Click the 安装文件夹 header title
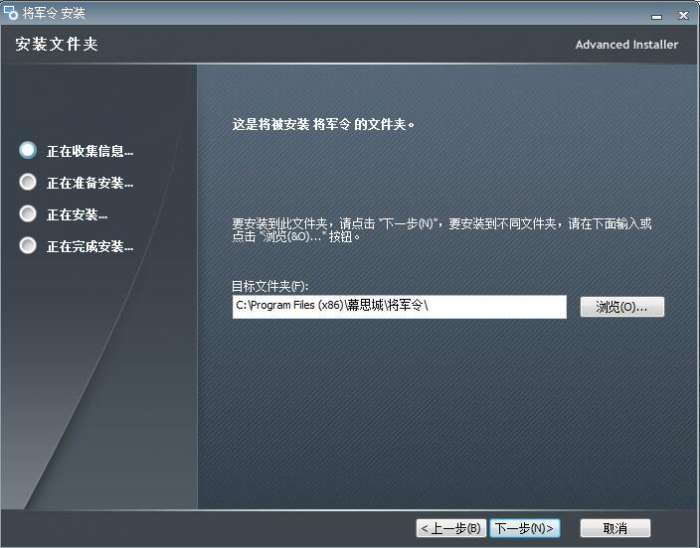Viewport: 700px width, 548px height. pos(57,44)
